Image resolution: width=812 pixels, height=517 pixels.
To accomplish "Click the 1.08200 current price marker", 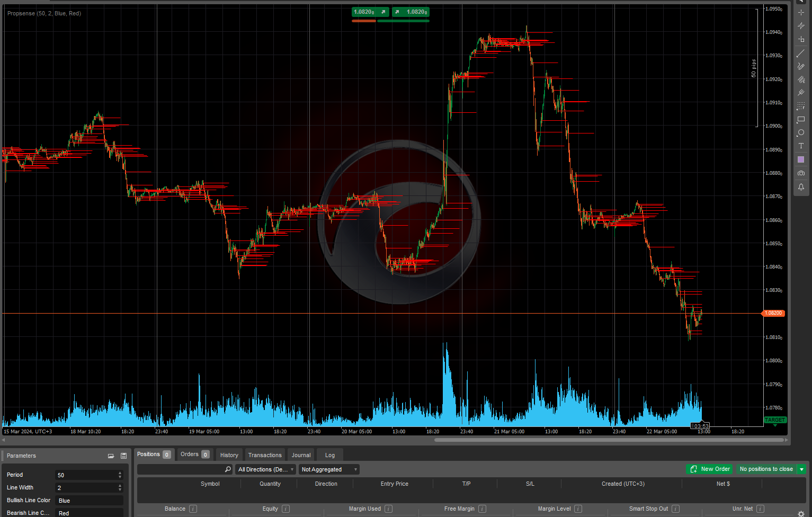I will tap(774, 313).
